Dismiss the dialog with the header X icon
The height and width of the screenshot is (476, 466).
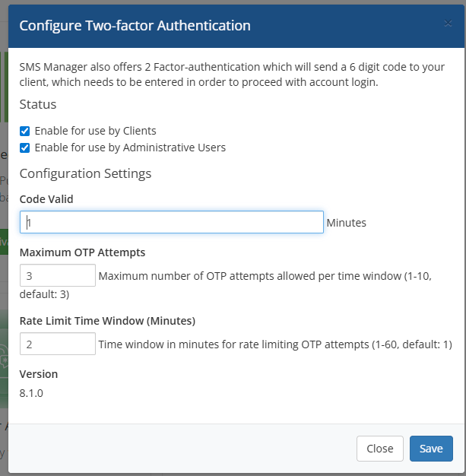tap(448, 24)
